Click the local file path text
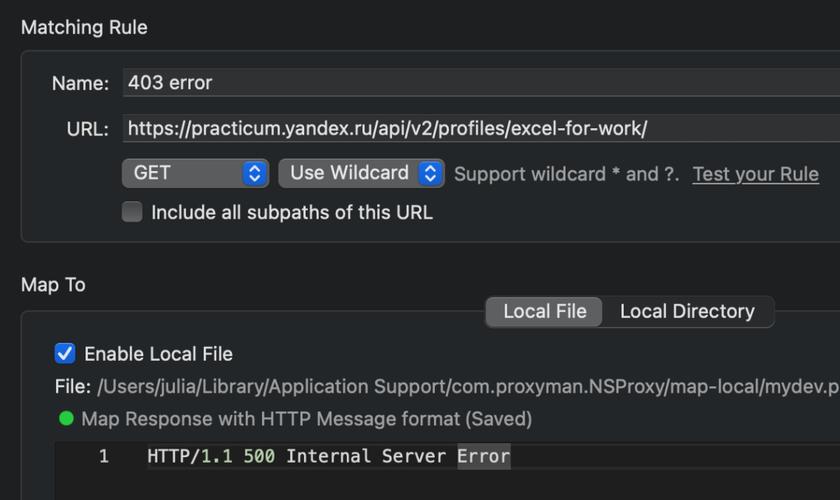840x500 pixels. pos(460,387)
